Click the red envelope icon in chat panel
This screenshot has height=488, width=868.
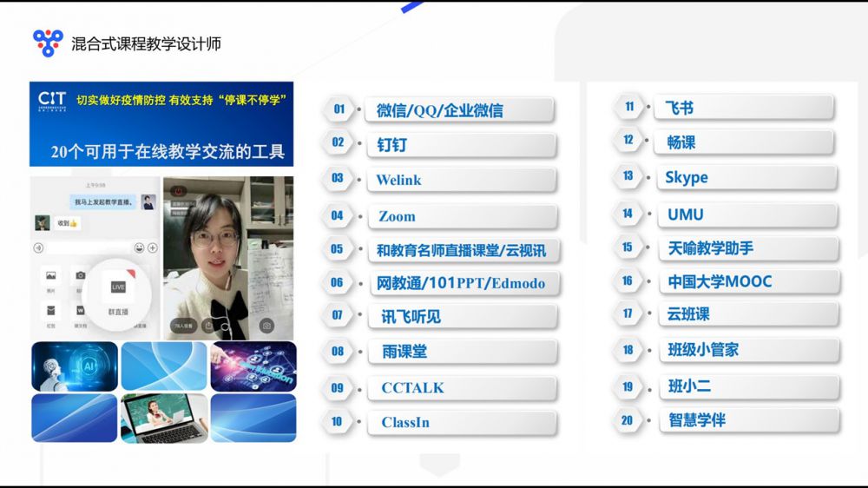51,311
